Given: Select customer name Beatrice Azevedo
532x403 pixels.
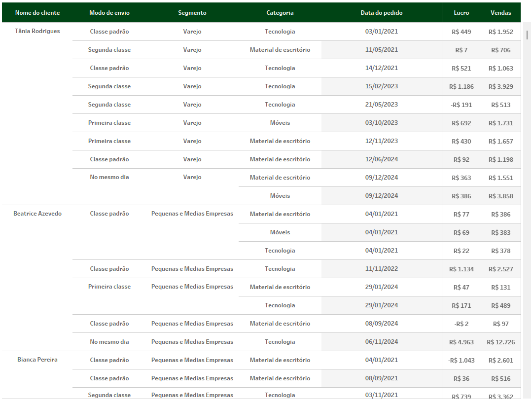Looking at the screenshot, I should coord(37,214).
